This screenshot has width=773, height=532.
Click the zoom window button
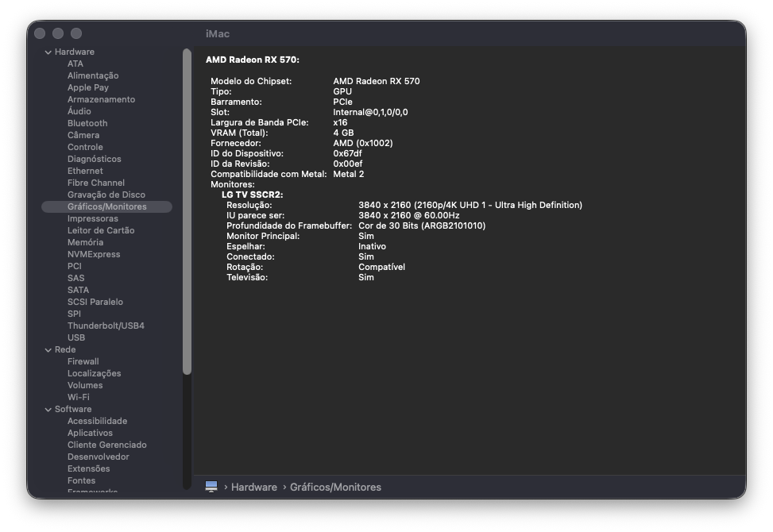click(x=76, y=33)
